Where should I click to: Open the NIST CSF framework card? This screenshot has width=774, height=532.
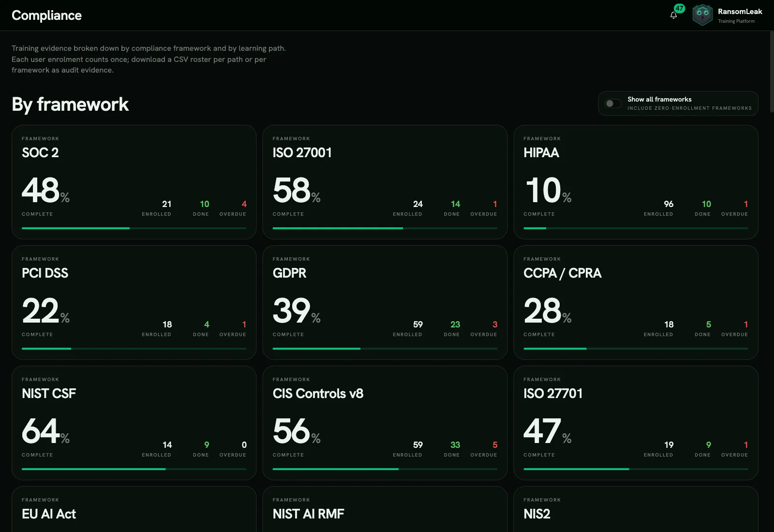[134, 423]
